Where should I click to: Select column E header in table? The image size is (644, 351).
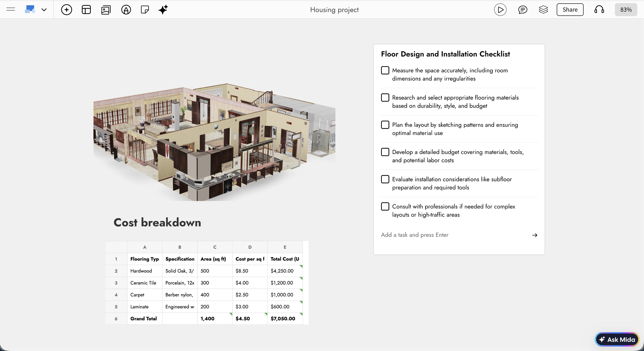pos(285,247)
